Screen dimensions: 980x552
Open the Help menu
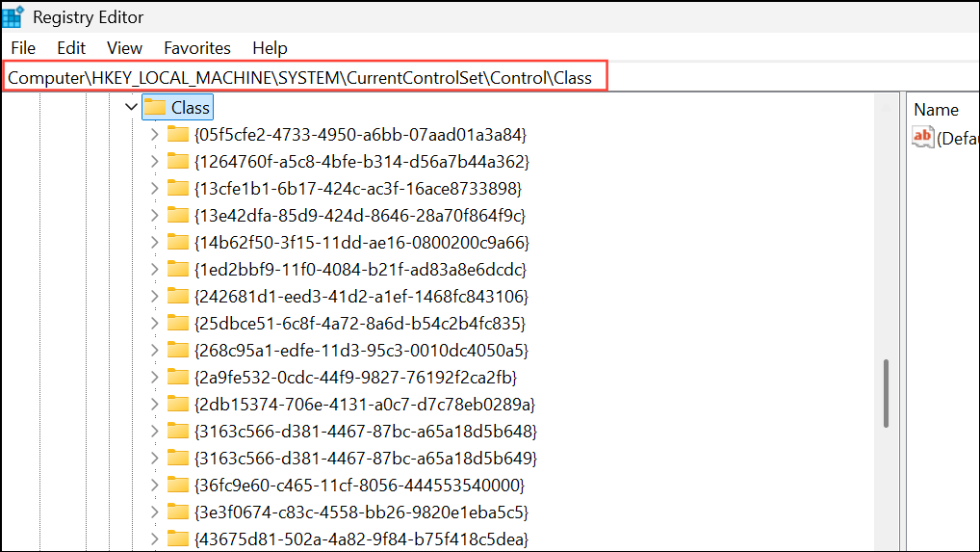click(270, 48)
